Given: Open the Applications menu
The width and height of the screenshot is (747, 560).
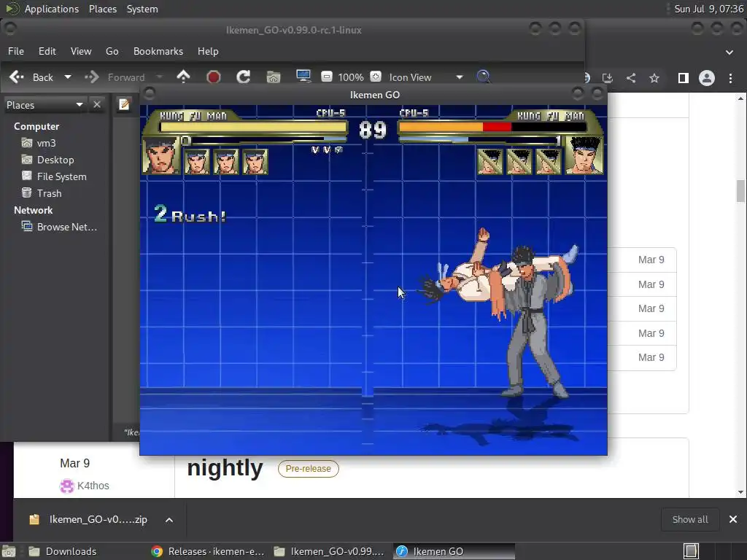Looking at the screenshot, I should 52,9.
